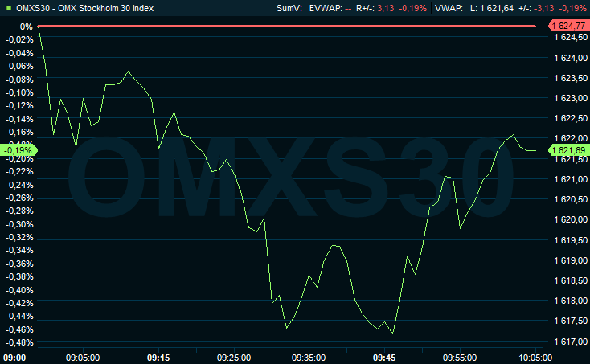
Task: Click the last price L: 1 621,64
Action: coord(492,8)
